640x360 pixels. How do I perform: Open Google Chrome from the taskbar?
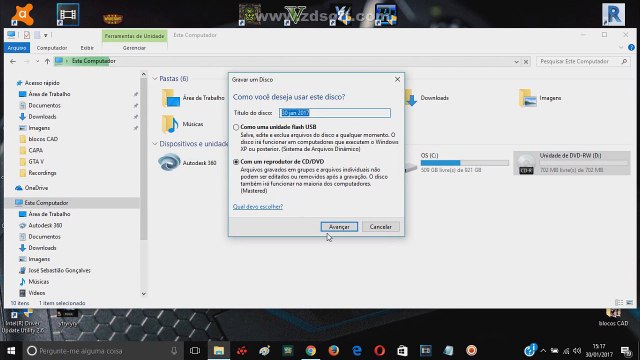[311, 351]
